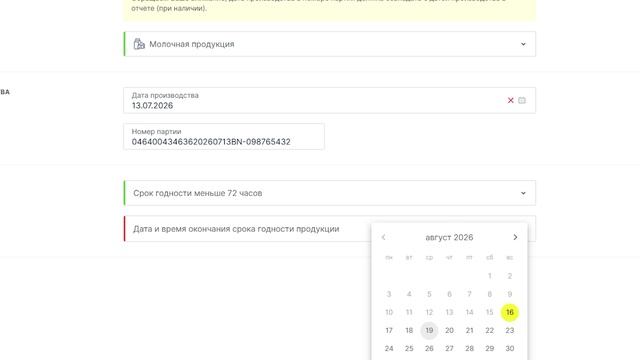Click disabled date 15 in calendar
This screenshot has height=360, width=640.
point(489,312)
